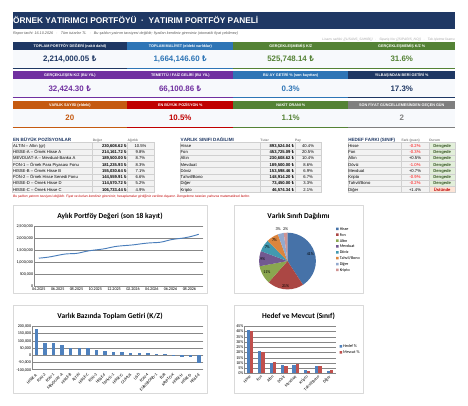The height and width of the screenshot is (406, 468).
Task: Click the 525,748.14 ₺ unrealized gain value
Action: (x=290, y=58)
